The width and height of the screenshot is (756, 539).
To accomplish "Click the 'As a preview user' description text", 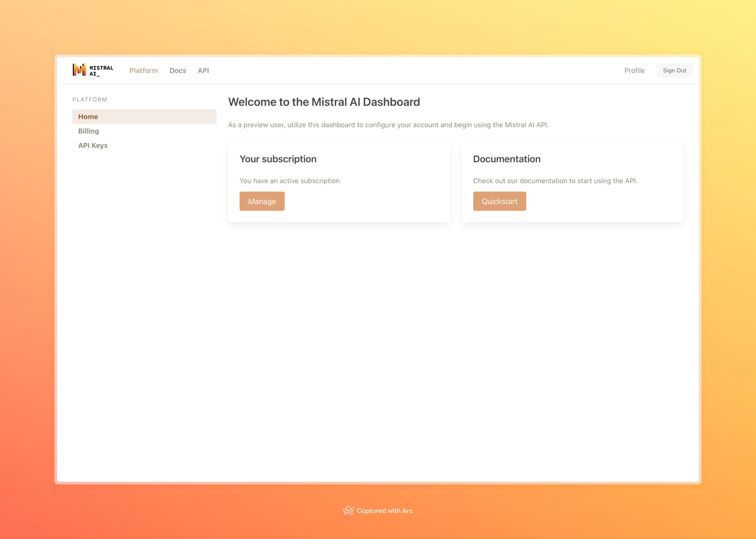I will tap(388, 125).
